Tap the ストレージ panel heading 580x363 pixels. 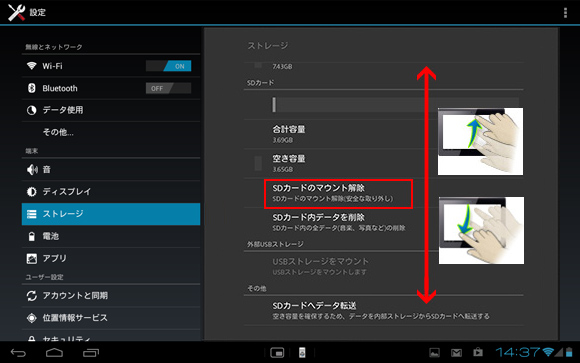(x=267, y=46)
